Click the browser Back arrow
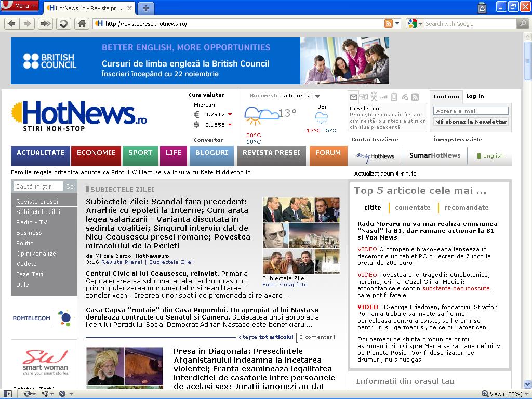 [12, 24]
